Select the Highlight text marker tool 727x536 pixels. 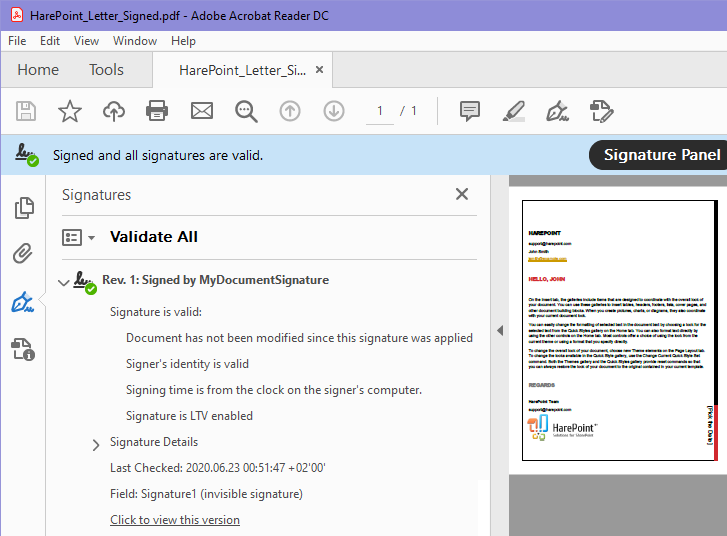click(514, 111)
